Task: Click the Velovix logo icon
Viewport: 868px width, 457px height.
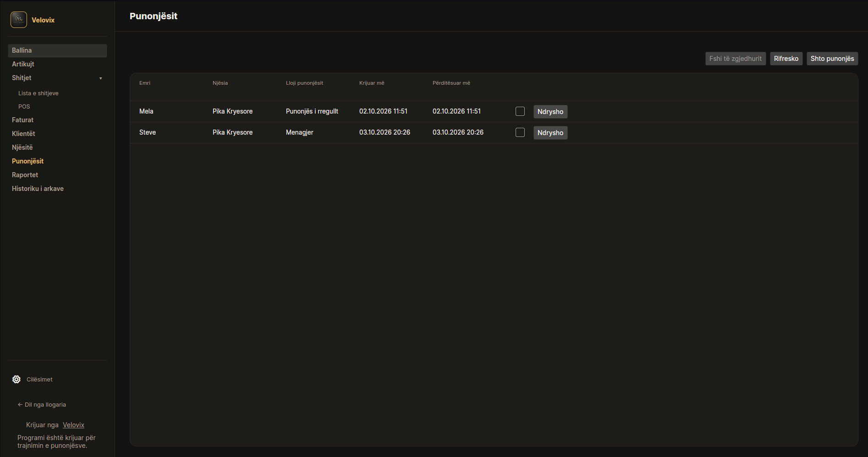Action: 19,20
